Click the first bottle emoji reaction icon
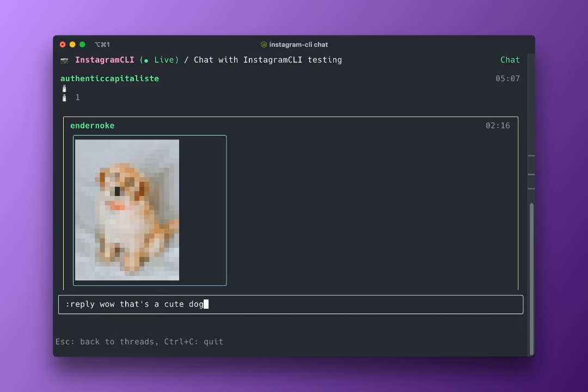This screenshot has height=392, width=588. point(64,88)
